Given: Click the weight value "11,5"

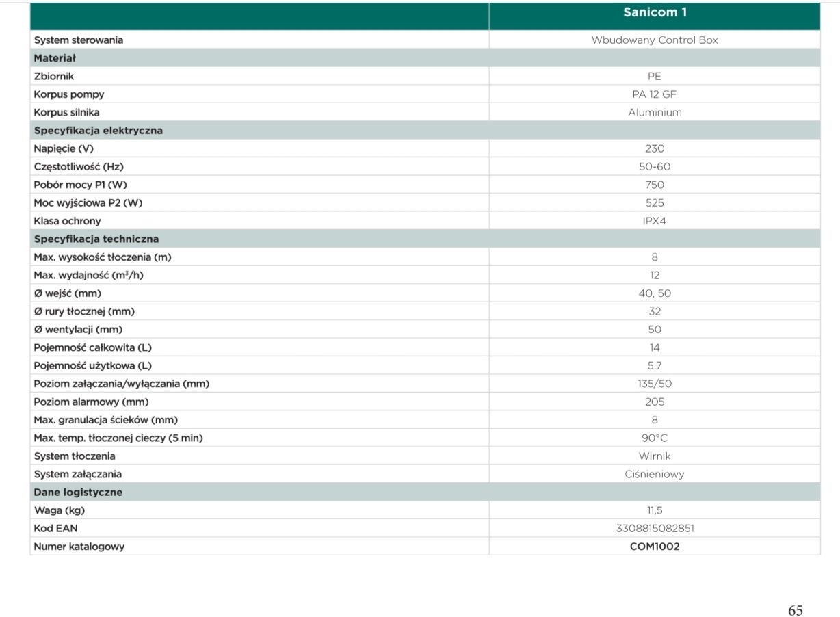Looking at the screenshot, I should (655, 510).
